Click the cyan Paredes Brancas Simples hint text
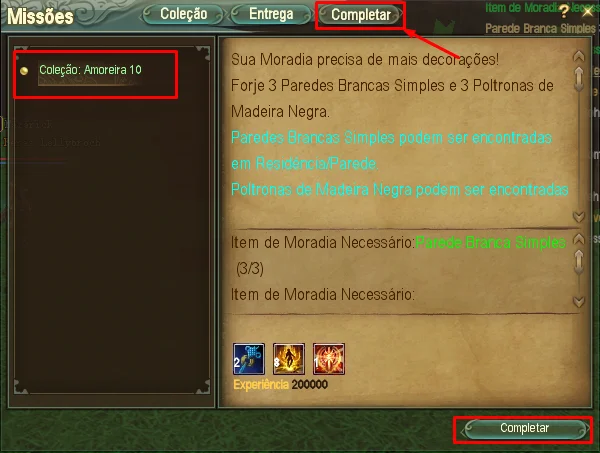600x453 pixels. [x=391, y=151]
